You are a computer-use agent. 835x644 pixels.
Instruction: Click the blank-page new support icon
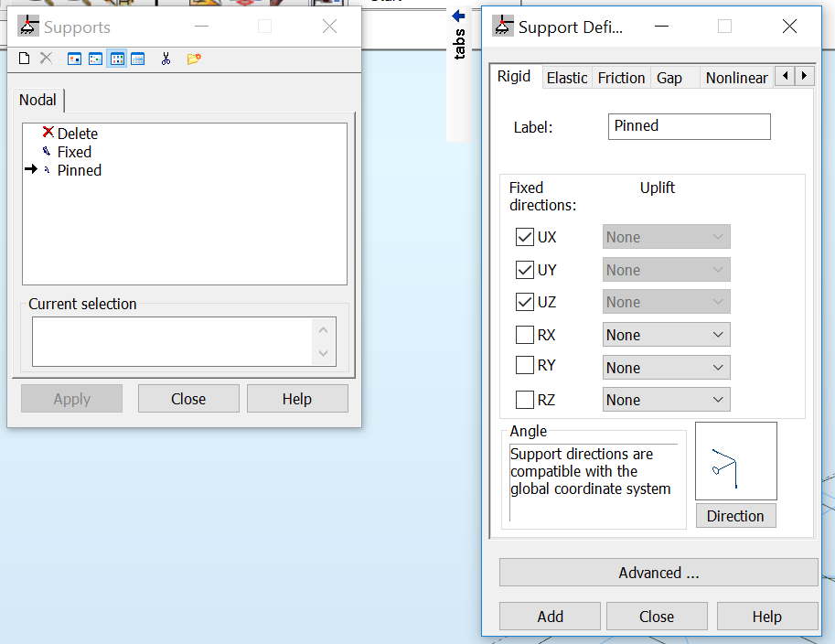coord(24,58)
